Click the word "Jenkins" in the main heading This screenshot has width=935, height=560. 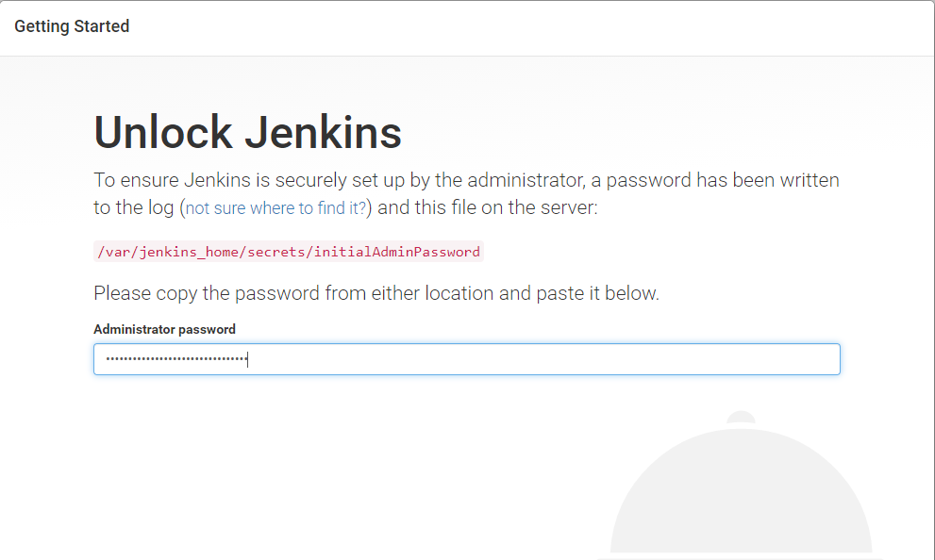click(324, 133)
